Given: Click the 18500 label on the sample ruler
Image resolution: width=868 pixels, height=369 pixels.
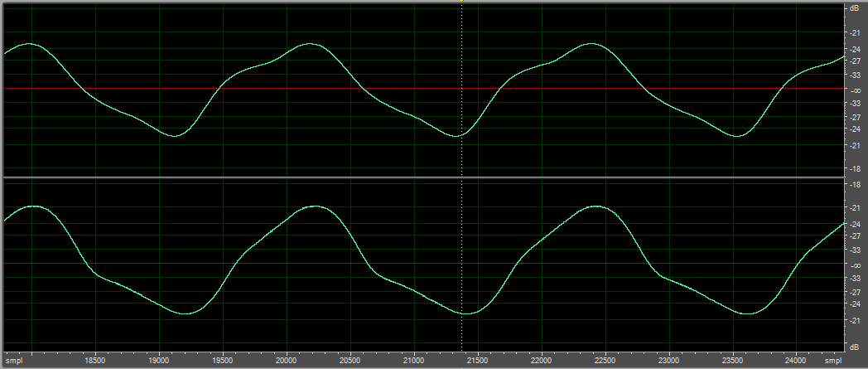Looking at the screenshot, I should pos(95,361).
